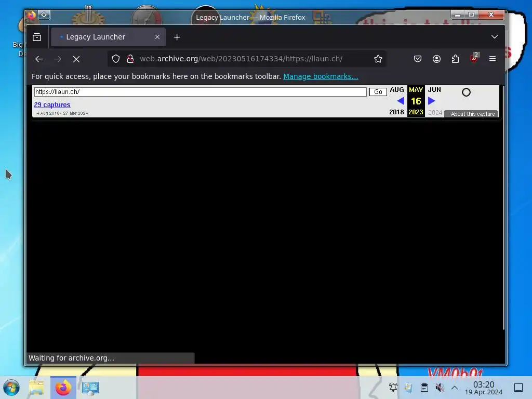
Task: Open Firefox View from the tab bar
Action: 37,37
